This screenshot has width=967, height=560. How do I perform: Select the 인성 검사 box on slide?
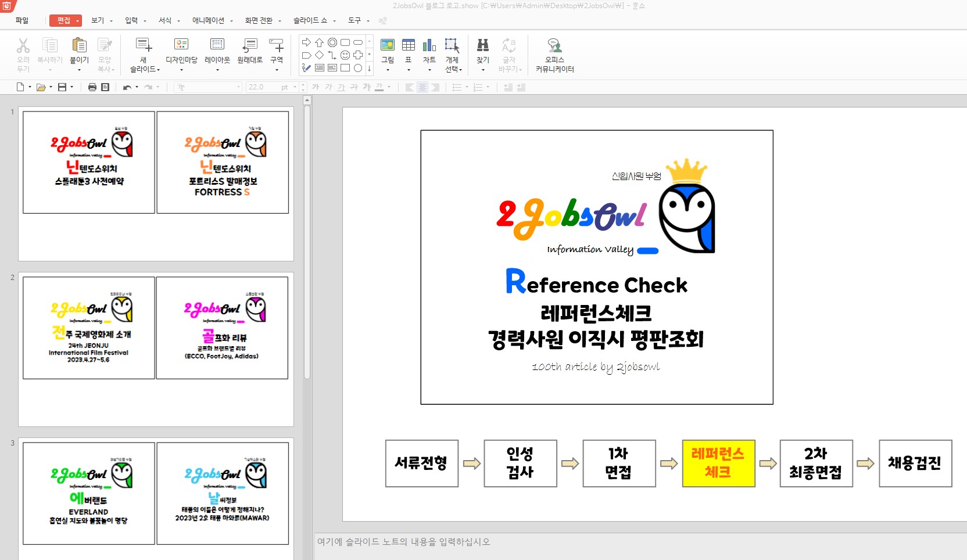pyautogui.click(x=520, y=463)
